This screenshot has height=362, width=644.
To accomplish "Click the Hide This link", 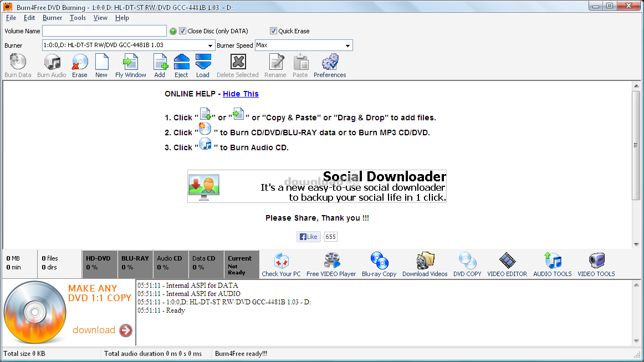I will tap(241, 94).
